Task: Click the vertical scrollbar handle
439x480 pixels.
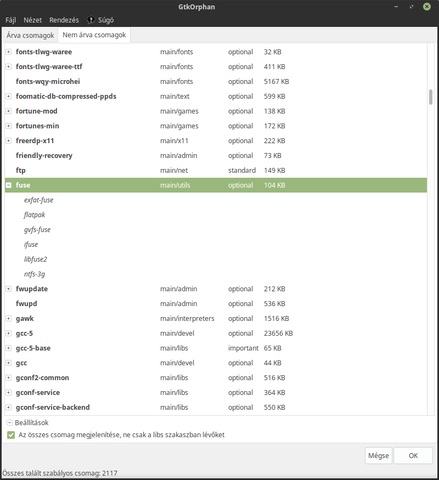Action: [x=431, y=97]
